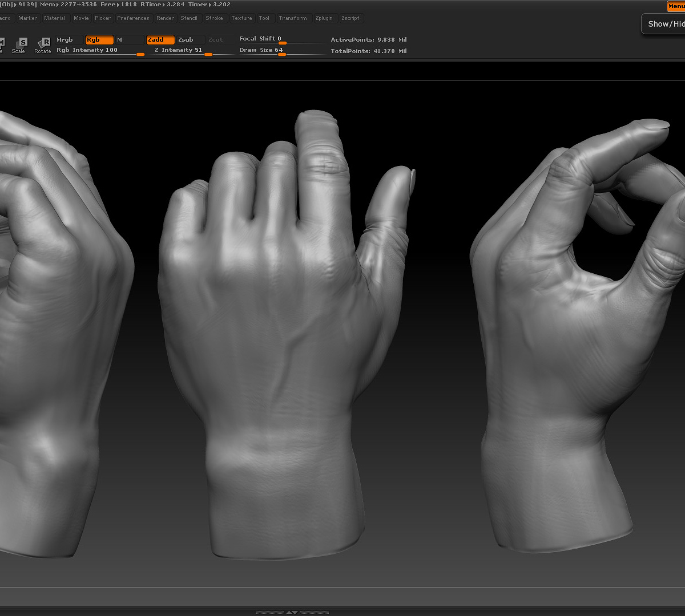Click the TotalPoints count readout

coord(369,51)
